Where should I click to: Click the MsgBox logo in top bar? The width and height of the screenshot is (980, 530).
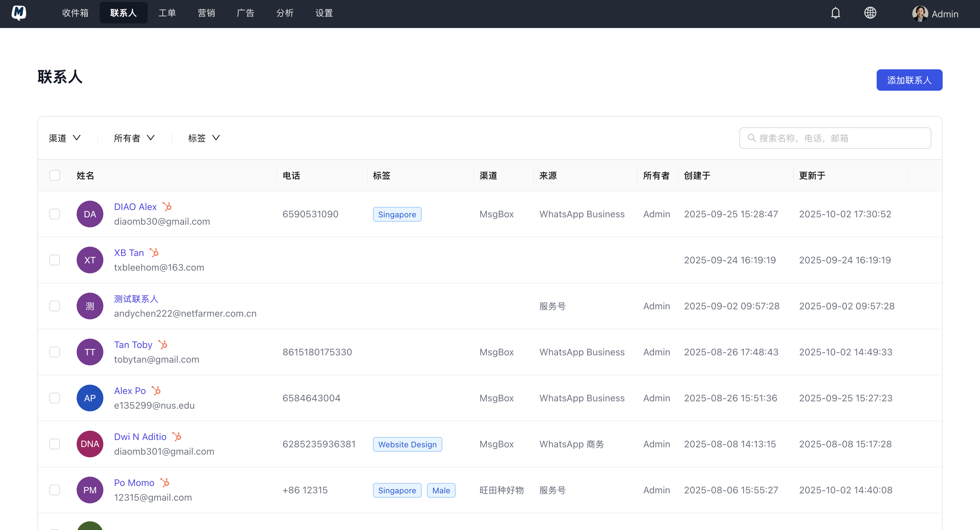tap(19, 13)
